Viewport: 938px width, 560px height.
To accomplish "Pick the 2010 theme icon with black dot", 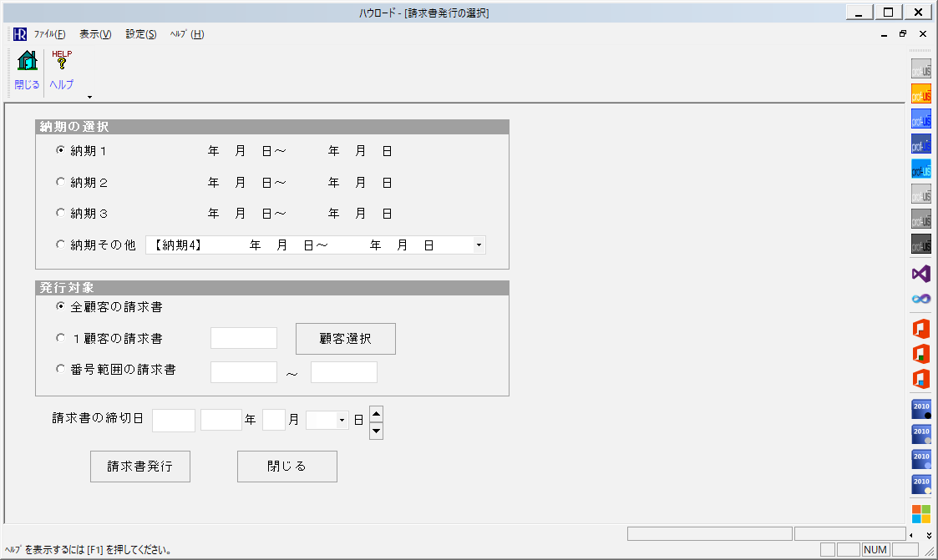I will click(x=920, y=409).
